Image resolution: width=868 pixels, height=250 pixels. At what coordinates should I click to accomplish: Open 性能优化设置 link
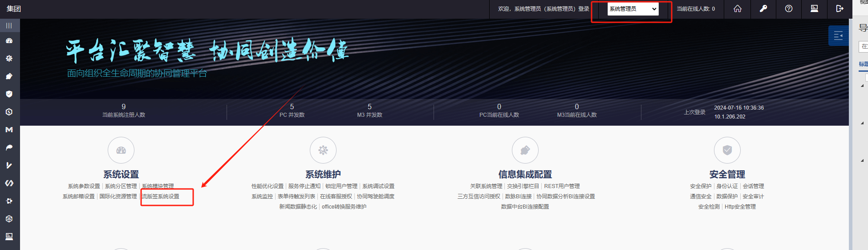click(267, 186)
